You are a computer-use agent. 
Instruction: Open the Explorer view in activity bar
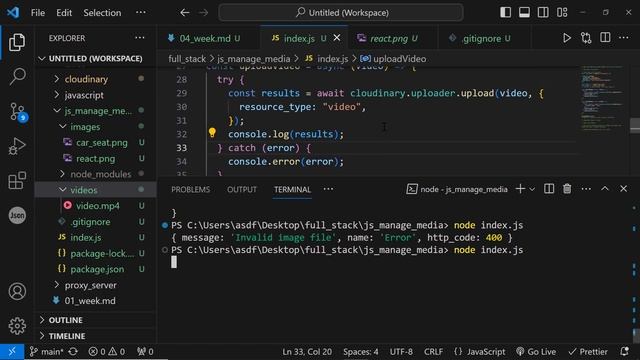point(17,42)
